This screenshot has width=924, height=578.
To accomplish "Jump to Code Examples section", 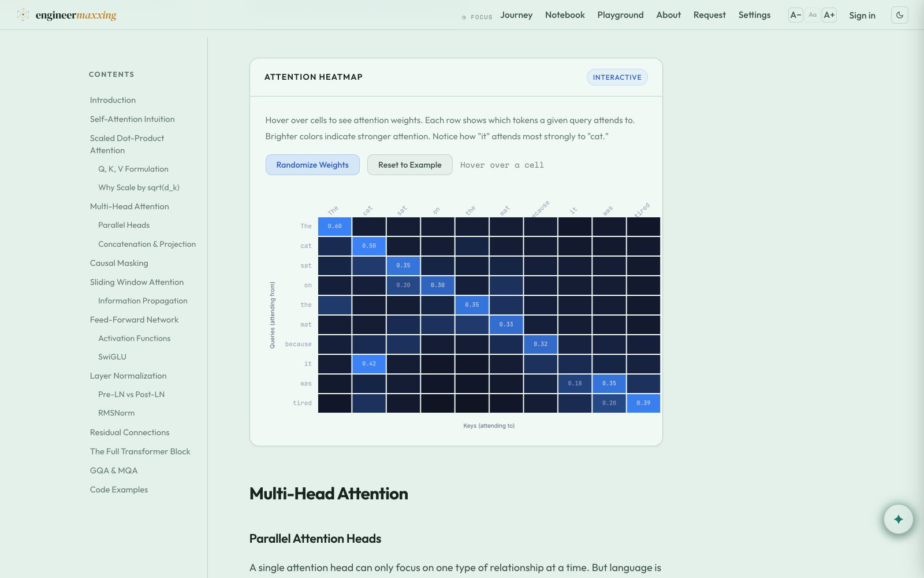I will pyautogui.click(x=119, y=490).
